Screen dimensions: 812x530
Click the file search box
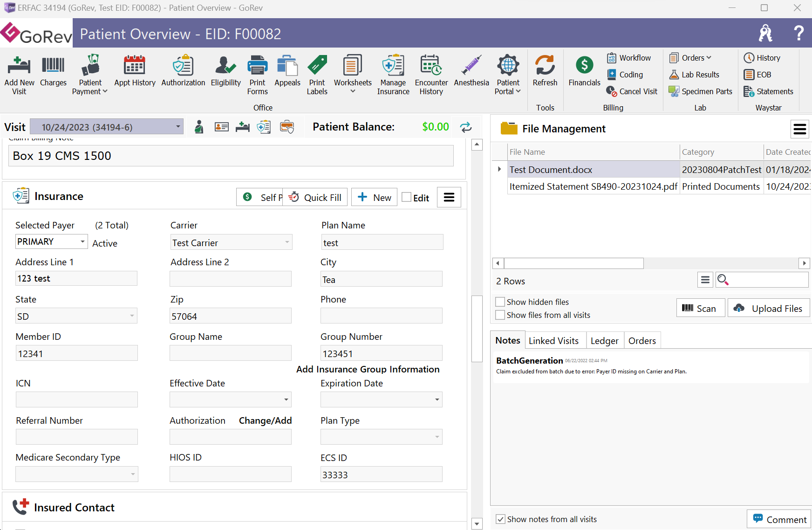click(762, 280)
